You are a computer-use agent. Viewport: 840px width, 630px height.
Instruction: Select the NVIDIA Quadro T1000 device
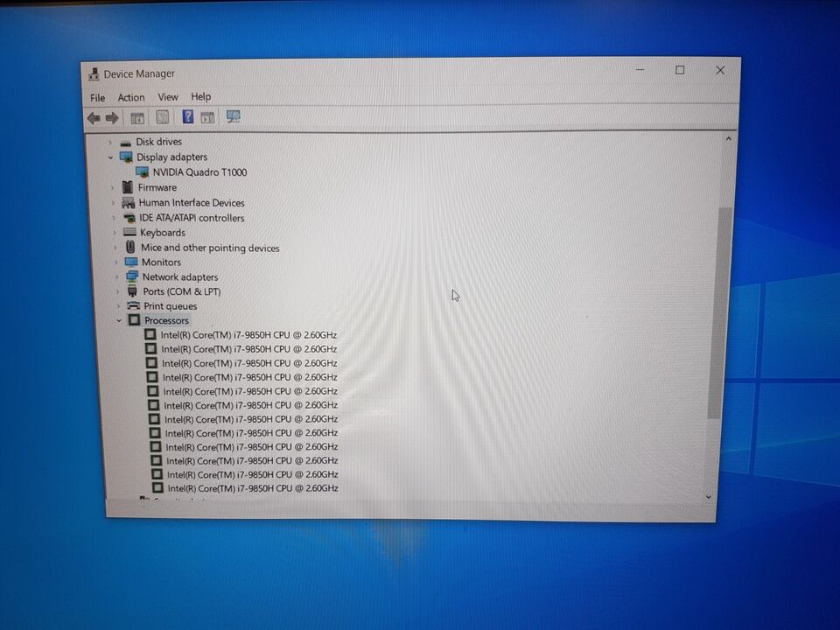pyautogui.click(x=199, y=172)
